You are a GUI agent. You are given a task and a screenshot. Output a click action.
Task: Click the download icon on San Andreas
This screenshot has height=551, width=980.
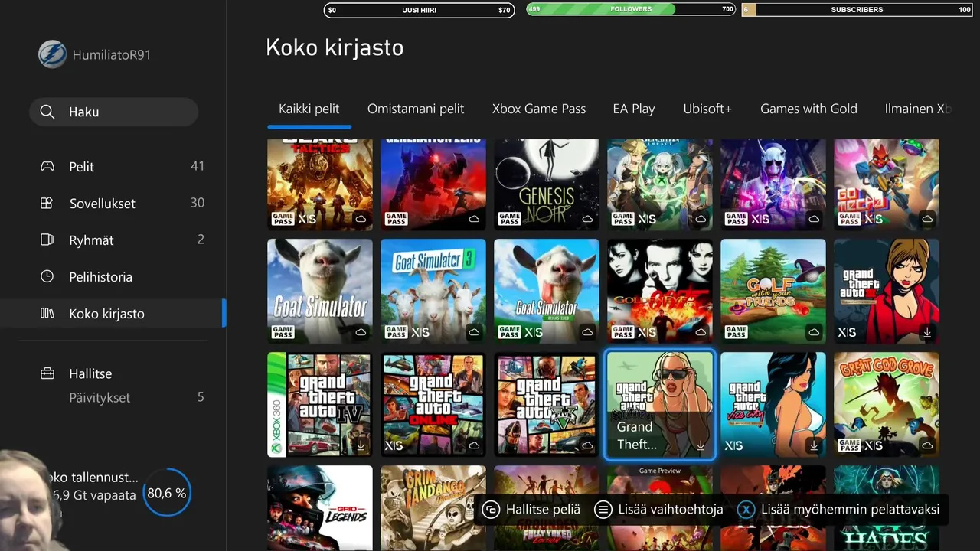click(701, 445)
